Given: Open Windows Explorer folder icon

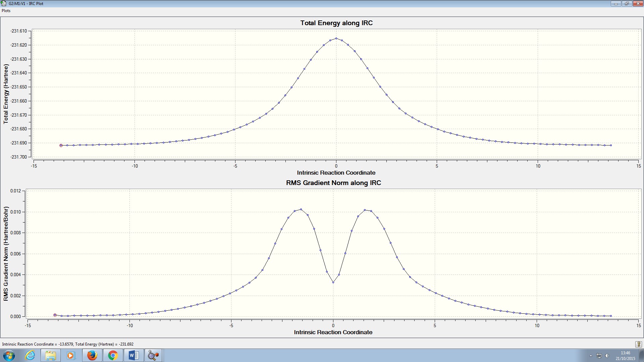Looking at the screenshot, I should 51,355.
